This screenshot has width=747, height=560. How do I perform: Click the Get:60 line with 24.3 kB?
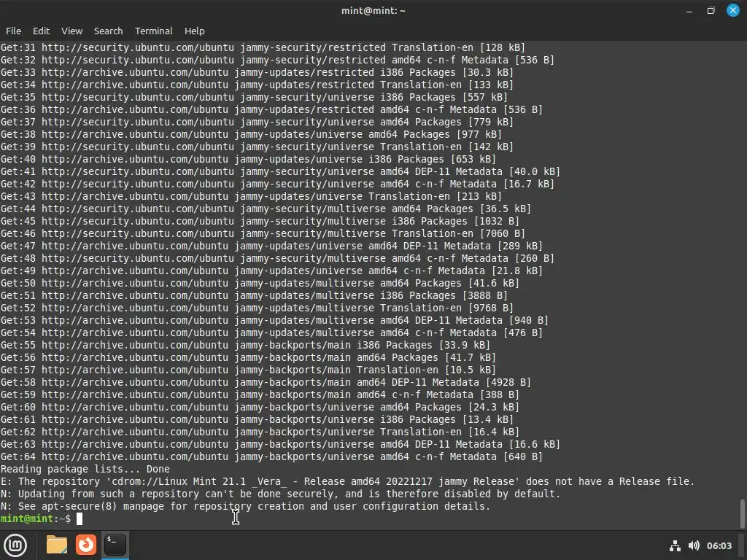[x=260, y=407]
